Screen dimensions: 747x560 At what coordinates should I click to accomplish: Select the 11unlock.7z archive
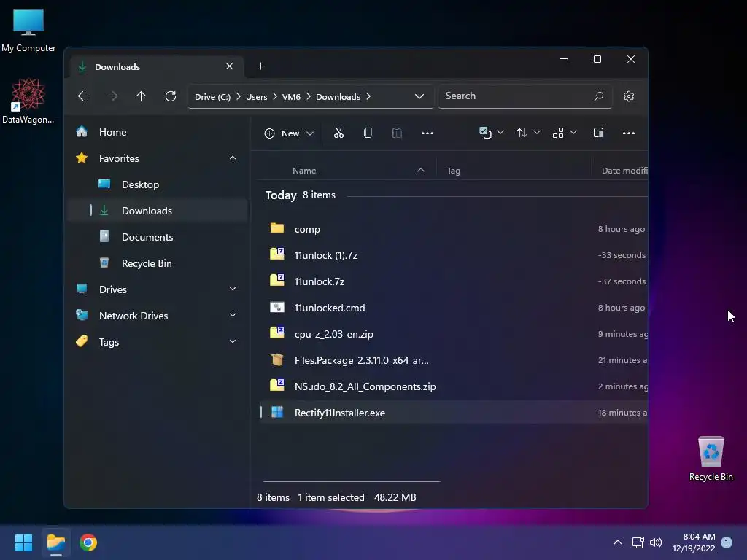452,281
